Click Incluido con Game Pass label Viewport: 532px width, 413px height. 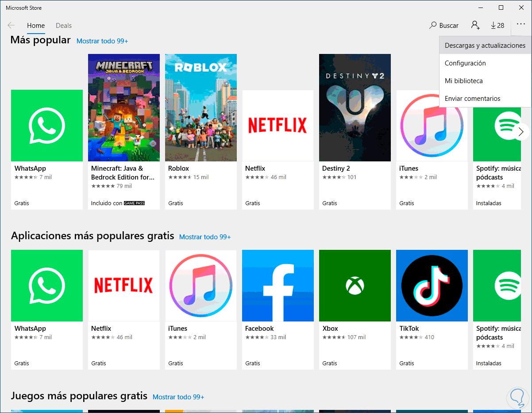click(118, 203)
